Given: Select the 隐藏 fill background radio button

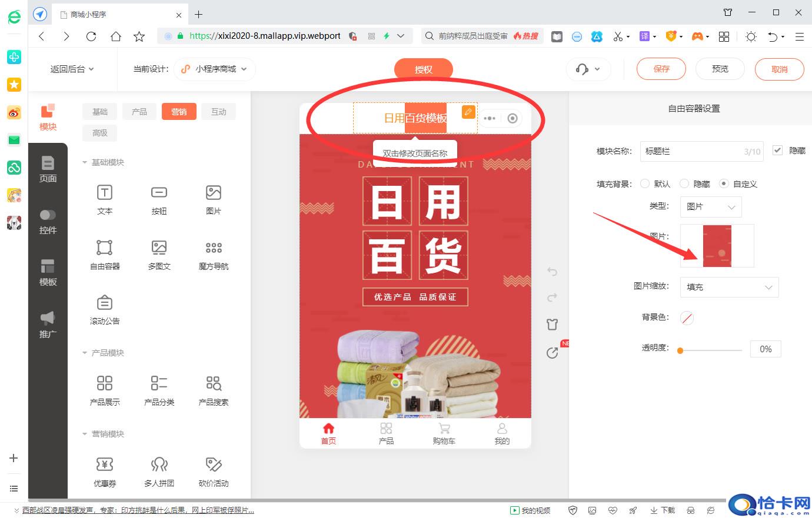Looking at the screenshot, I should coord(684,183).
